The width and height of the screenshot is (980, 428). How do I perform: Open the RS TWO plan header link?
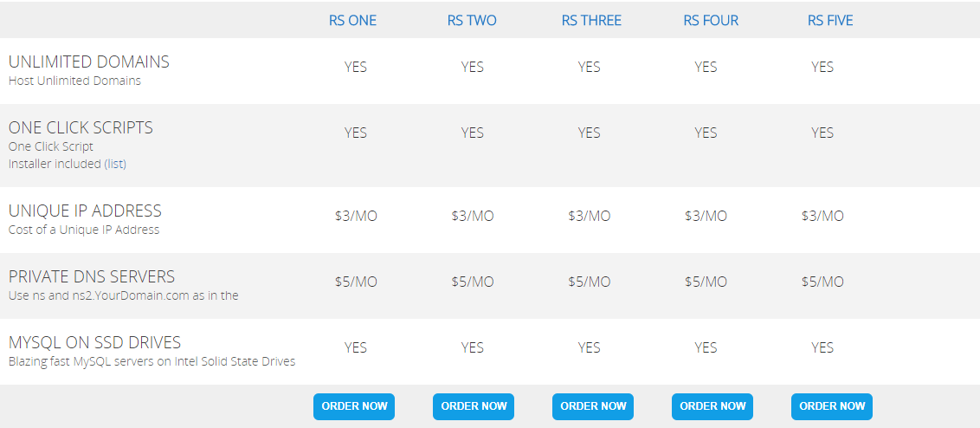point(472,21)
